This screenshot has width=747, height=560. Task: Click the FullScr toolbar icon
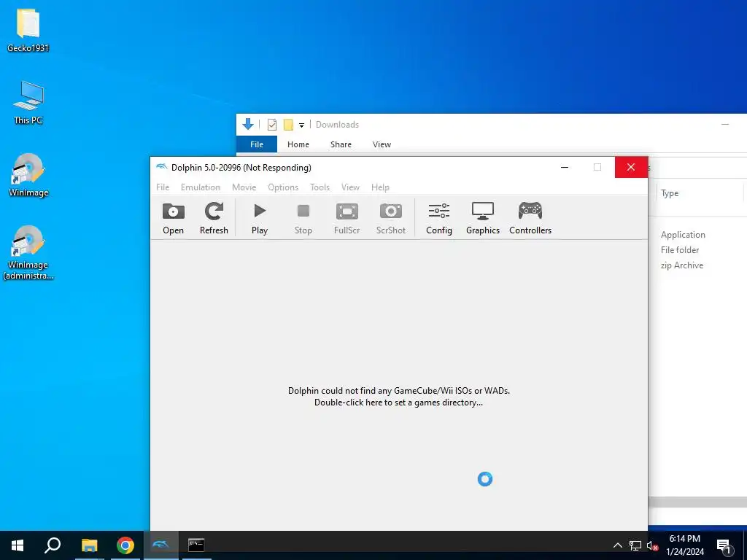347,219
